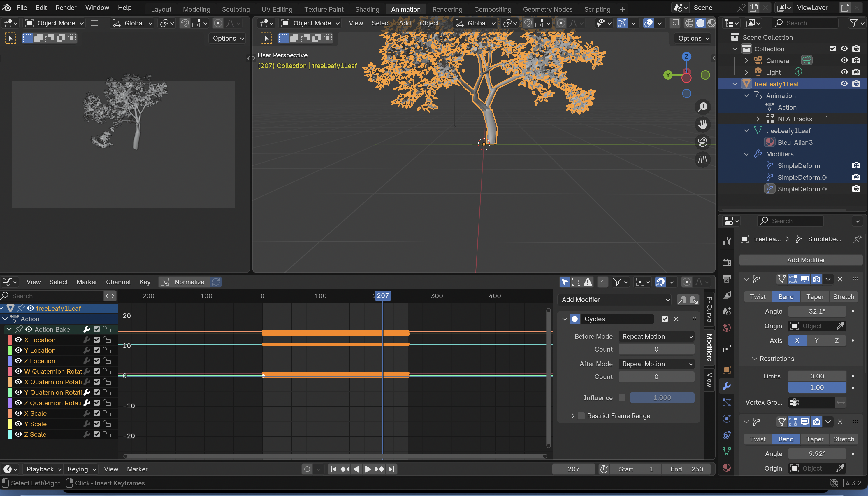
Task: Toggle Use Influence checkbox
Action: pyautogui.click(x=622, y=398)
